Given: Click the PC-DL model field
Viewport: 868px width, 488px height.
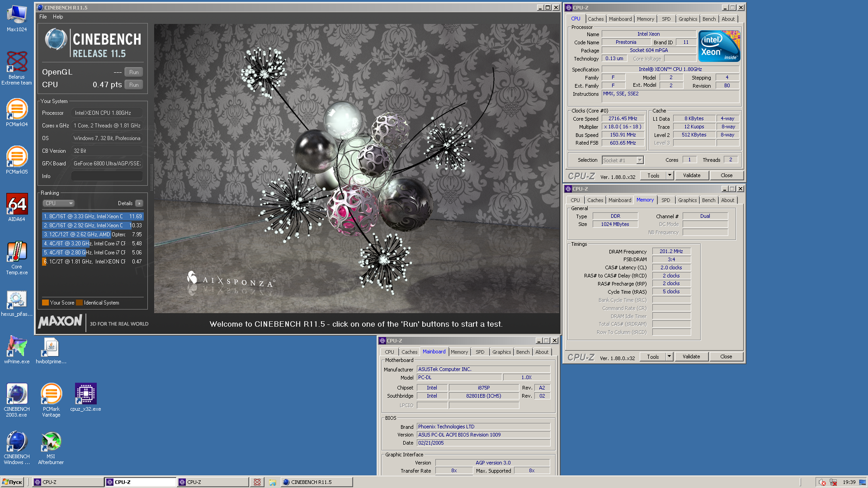Looking at the screenshot, I should tap(459, 378).
